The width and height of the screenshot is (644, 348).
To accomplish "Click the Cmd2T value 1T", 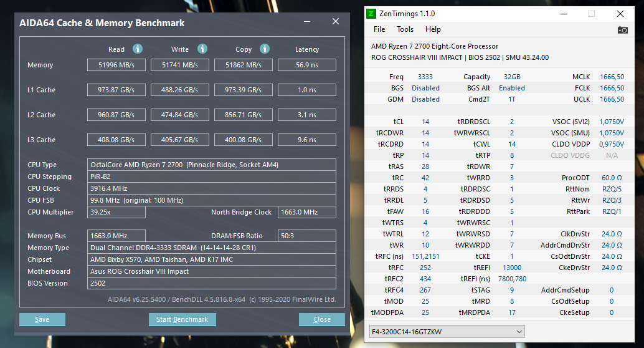I will [x=512, y=99].
